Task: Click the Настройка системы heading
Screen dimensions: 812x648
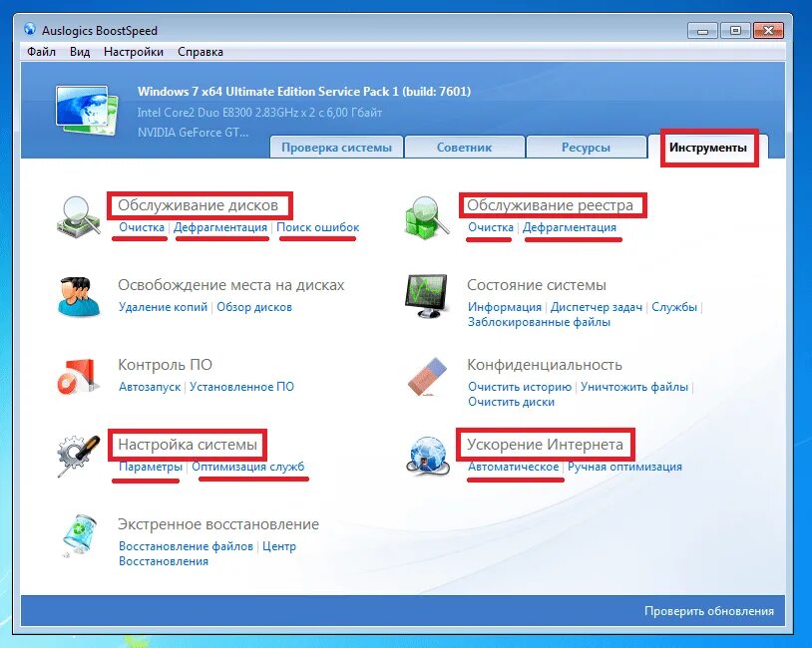Action: coord(188,445)
